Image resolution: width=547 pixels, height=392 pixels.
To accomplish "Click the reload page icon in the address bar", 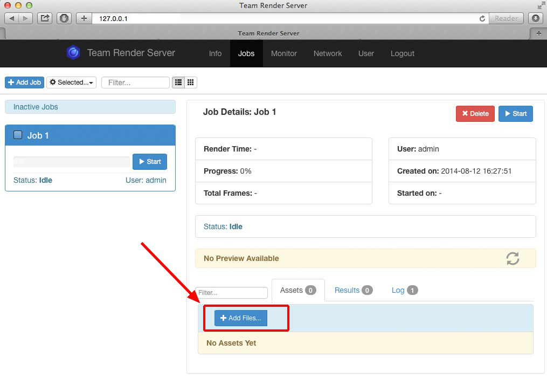I will [x=482, y=18].
